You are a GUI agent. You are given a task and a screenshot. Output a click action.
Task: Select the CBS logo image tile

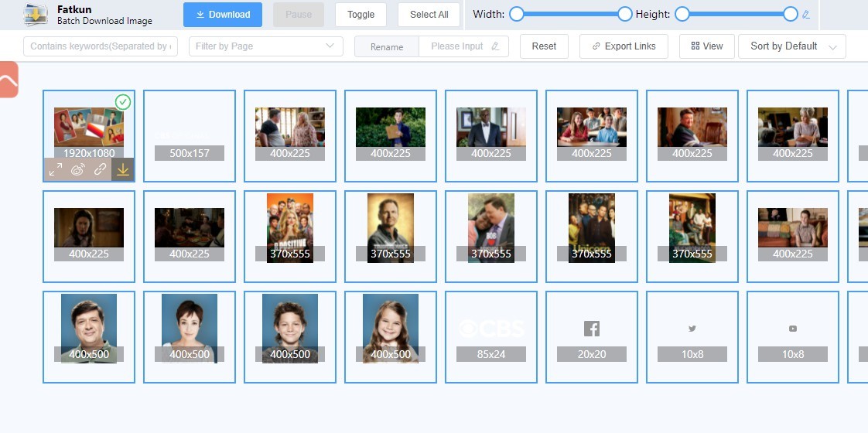click(491, 337)
